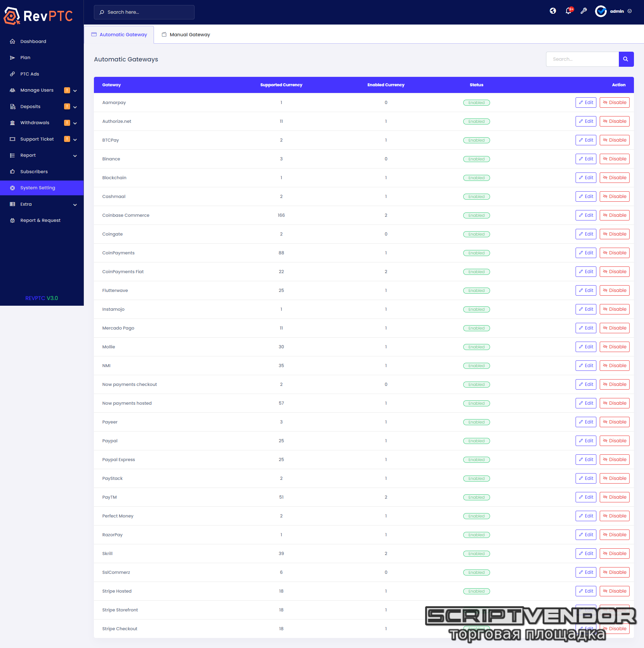Click the Enabled status badge for Payeer
The width and height of the screenshot is (644, 648).
click(x=476, y=422)
